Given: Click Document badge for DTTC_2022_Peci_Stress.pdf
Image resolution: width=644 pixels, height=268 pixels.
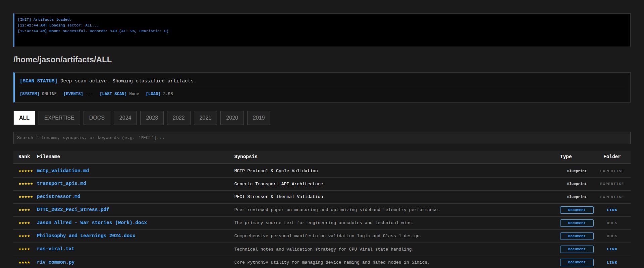Looking at the screenshot, I should [x=576, y=210].
